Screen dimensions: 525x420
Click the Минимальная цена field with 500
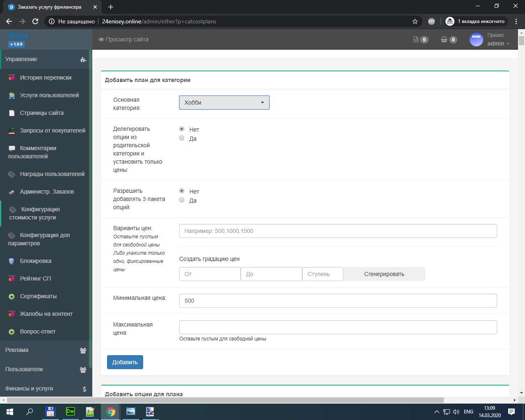pos(338,301)
